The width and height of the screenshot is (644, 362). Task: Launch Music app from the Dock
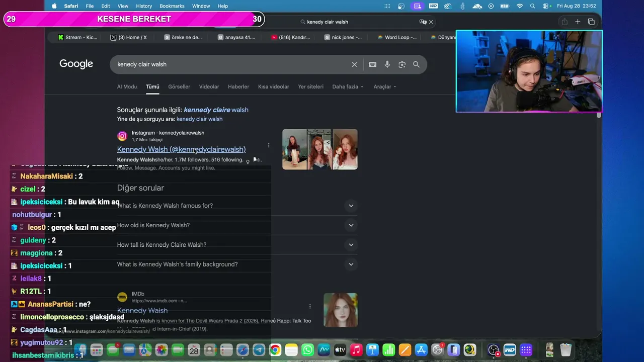click(x=356, y=350)
